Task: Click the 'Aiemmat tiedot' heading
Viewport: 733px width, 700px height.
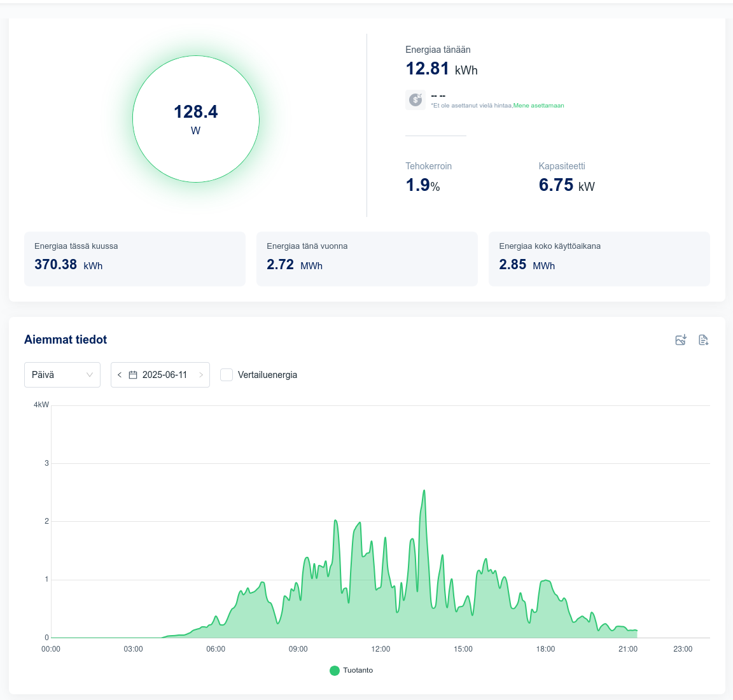Action: click(x=66, y=340)
